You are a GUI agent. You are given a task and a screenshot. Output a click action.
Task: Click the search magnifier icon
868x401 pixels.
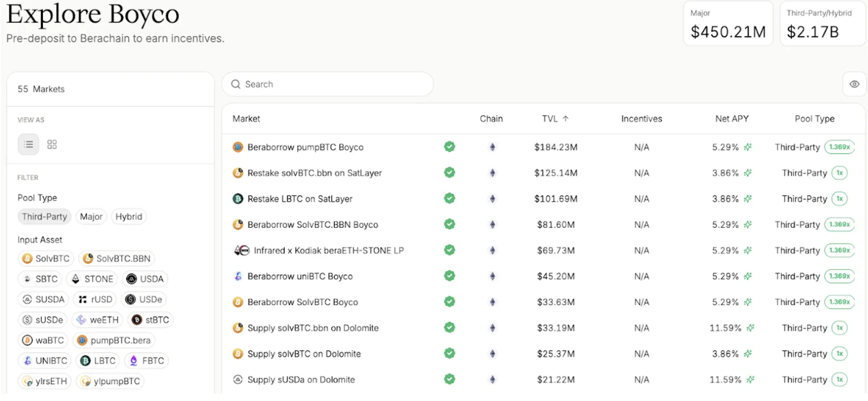(235, 84)
